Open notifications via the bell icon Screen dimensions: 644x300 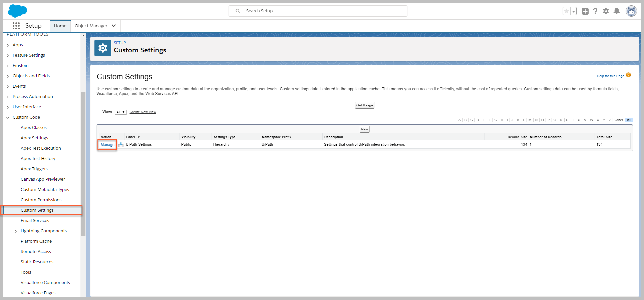point(617,11)
